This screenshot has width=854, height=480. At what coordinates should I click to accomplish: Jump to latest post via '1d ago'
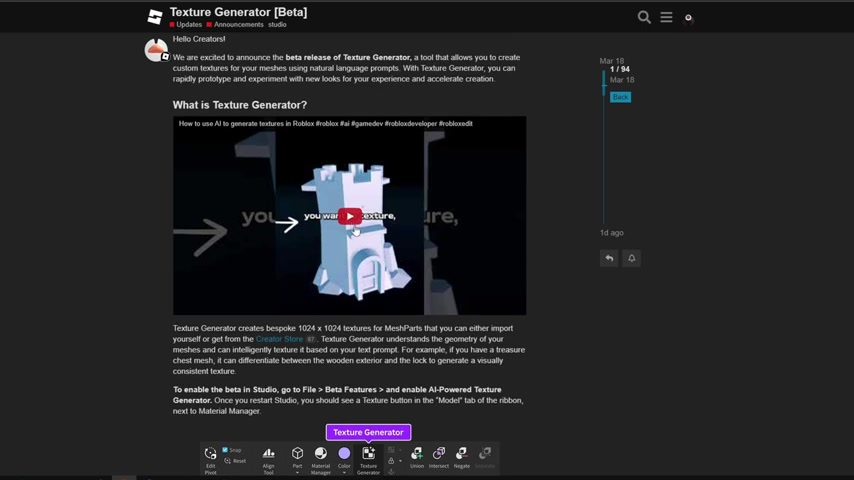612,233
